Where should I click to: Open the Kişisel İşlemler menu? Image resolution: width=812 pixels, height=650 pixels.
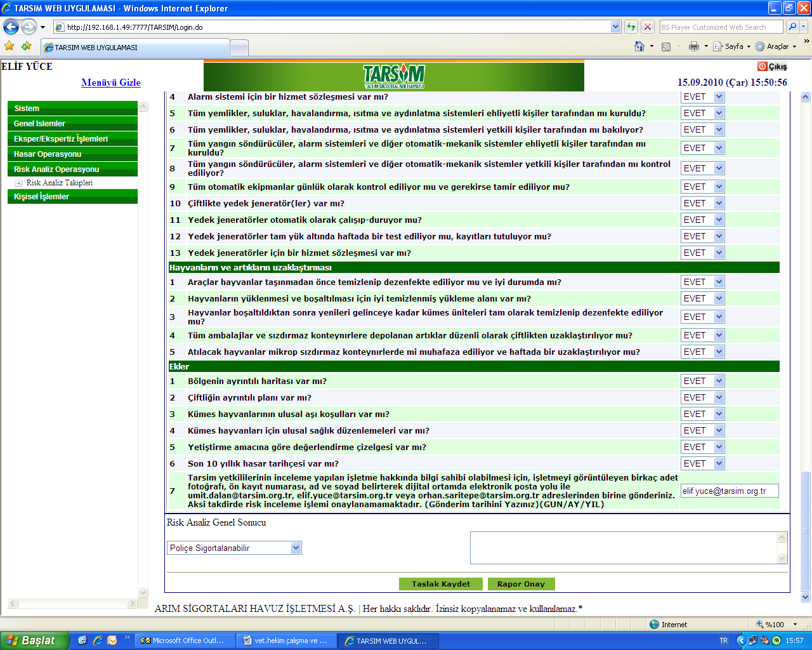(72, 196)
